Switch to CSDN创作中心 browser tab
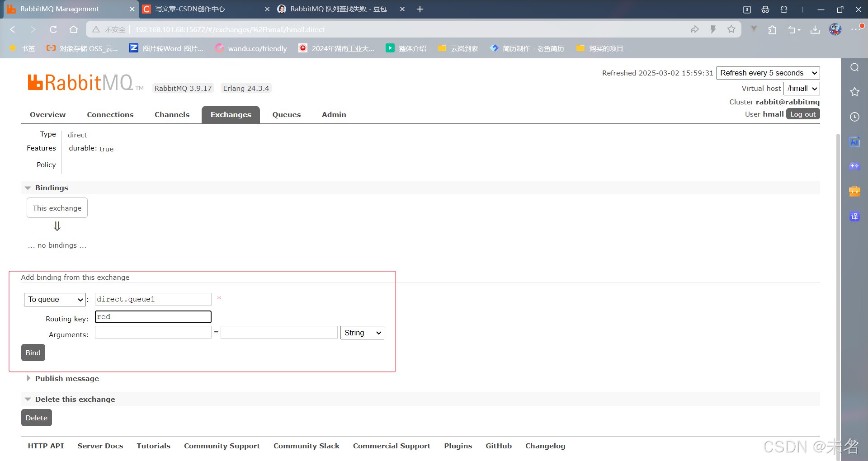The height and width of the screenshot is (461, 868). click(206, 9)
